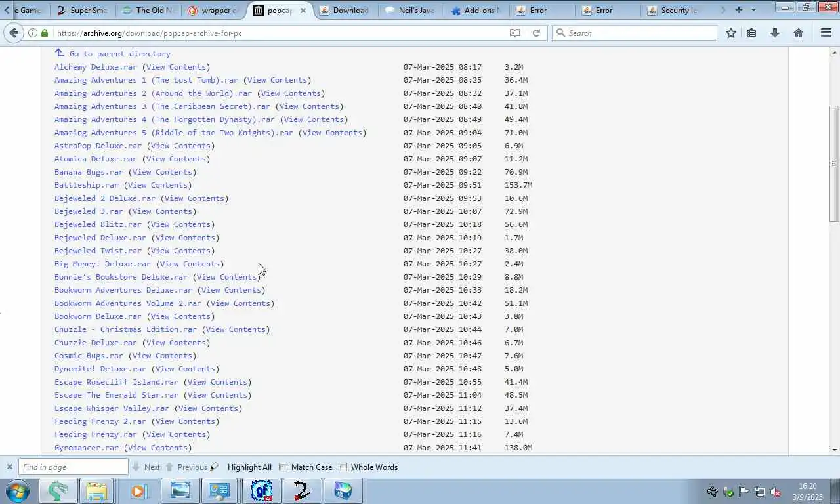
Task: Click the scrollbar down arrow
Action: click(834, 450)
